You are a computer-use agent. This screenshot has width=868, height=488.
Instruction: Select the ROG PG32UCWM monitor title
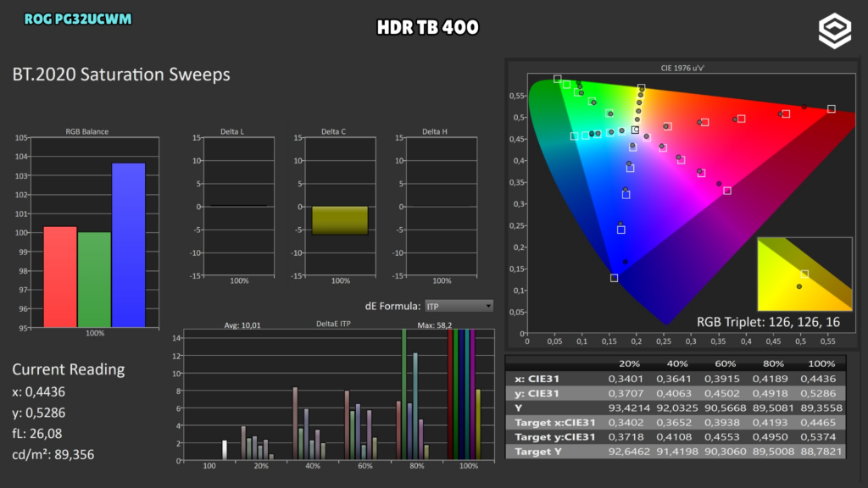78,19
